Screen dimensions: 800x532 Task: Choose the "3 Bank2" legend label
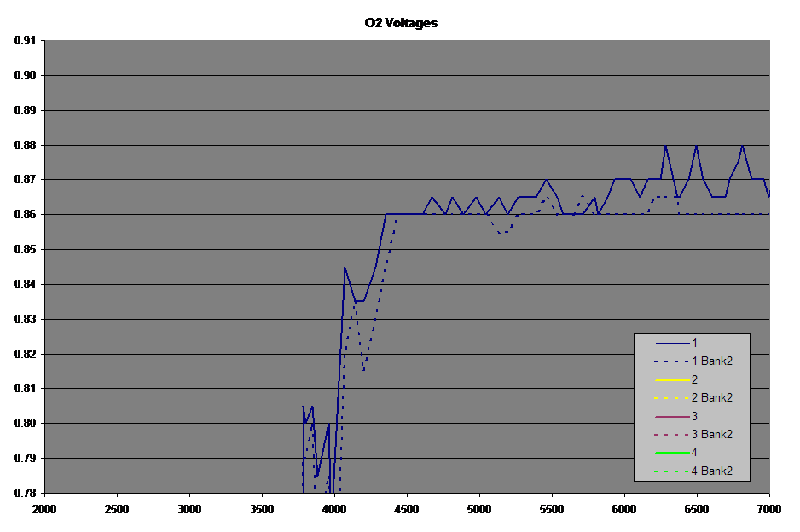click(711, 435)
